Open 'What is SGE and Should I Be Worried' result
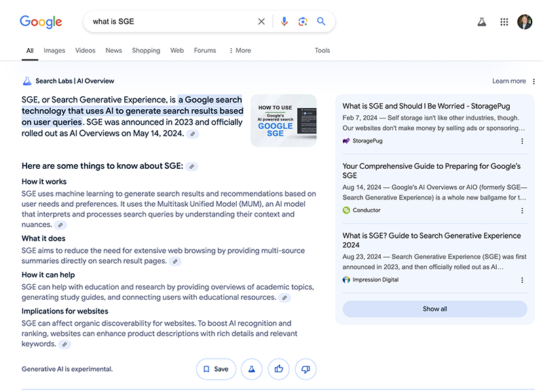 (x=426, y=106)
